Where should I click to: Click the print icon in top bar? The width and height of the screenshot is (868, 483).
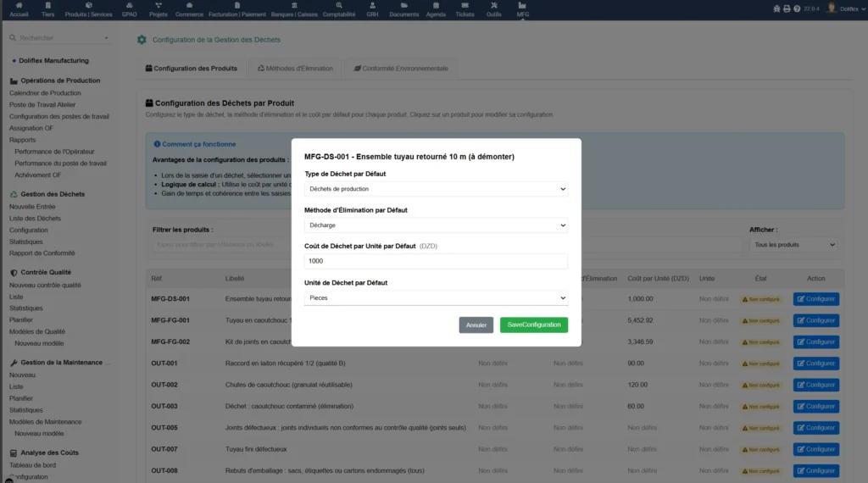(787, 8)
